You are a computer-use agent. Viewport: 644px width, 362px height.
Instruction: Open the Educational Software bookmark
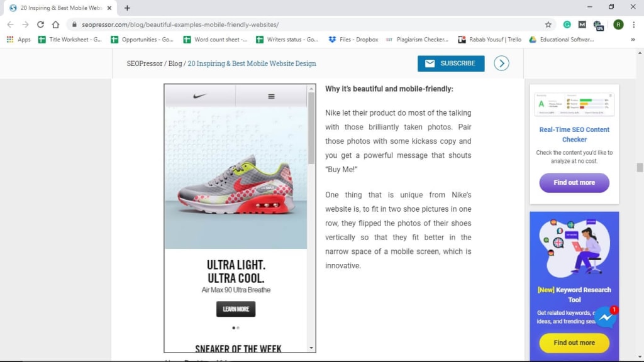coord(562,40)
